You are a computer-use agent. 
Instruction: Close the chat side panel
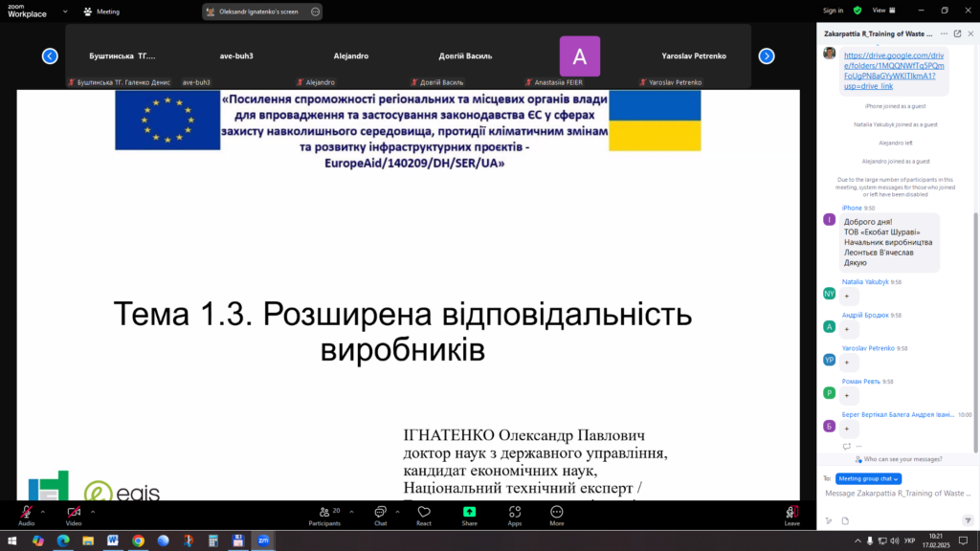click(970, 33)
